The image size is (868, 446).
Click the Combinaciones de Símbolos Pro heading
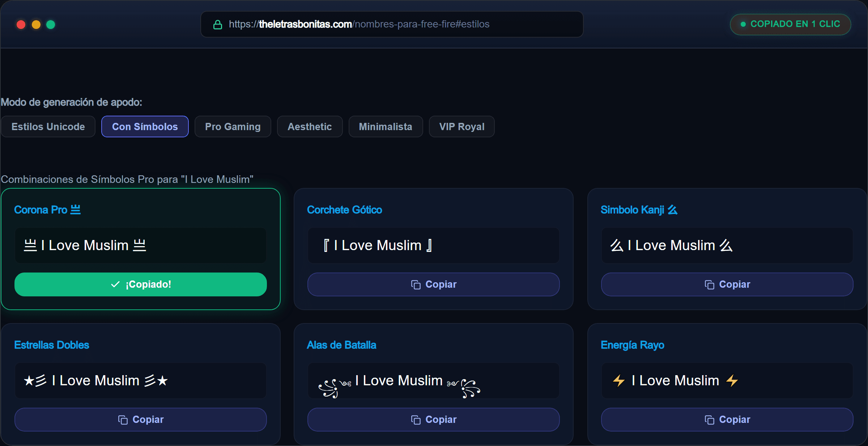[127, 179]
